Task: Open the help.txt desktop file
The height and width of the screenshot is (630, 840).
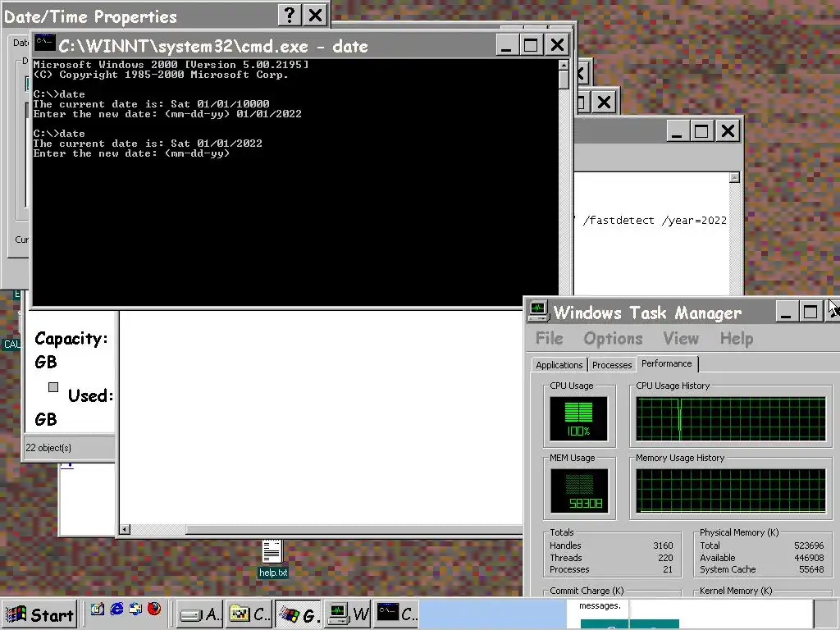Action: pyautogui.click(x=272, y=559)
